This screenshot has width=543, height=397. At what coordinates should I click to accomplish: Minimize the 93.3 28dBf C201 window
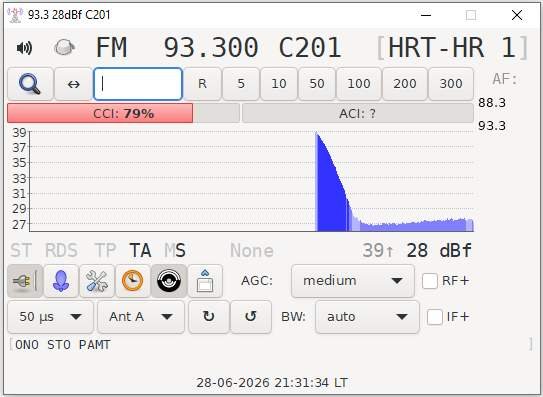point(426,15)
